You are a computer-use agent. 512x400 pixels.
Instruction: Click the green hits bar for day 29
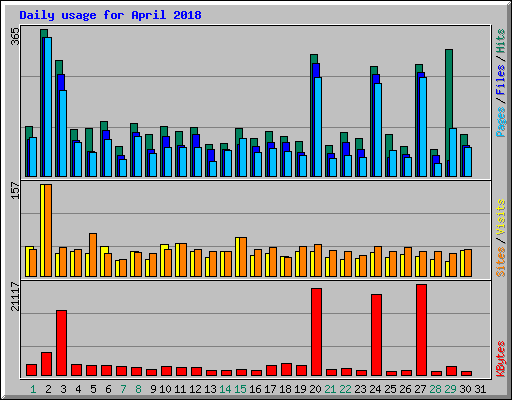tap(448, 113)
